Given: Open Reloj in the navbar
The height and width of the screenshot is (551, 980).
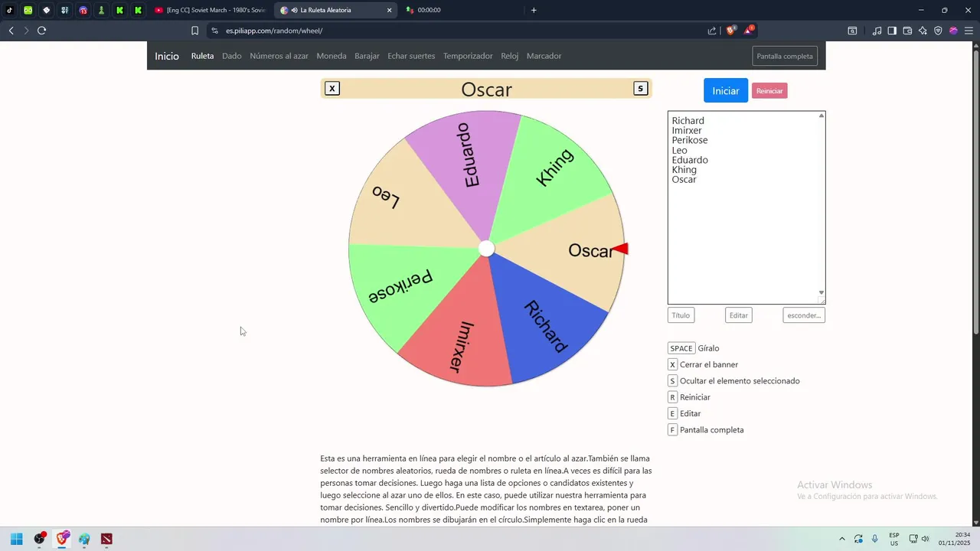Looking at the screenshot, I should pyautogui.click(x=510, y=56).
